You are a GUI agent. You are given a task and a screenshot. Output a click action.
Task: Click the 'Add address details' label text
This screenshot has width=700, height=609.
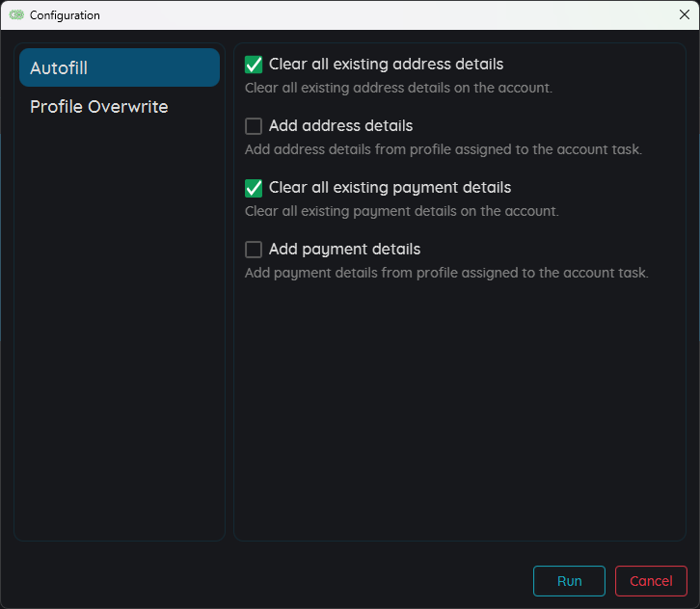[x=340, y=126]
